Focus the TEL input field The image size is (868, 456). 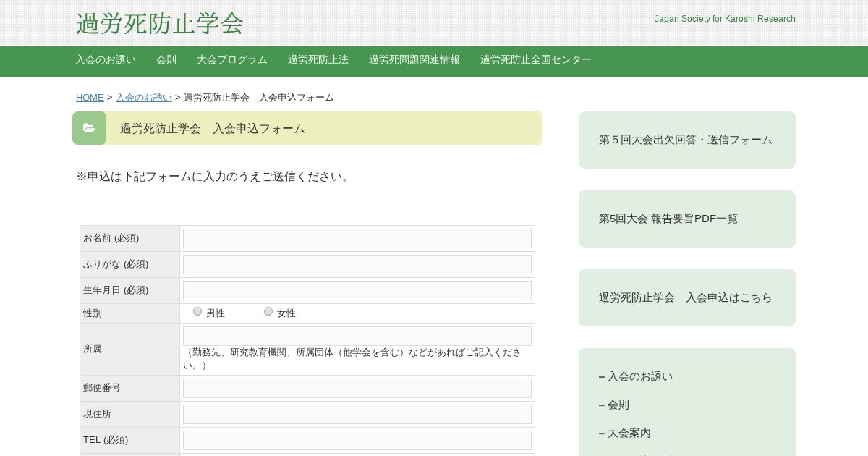[x=357, y=440]
